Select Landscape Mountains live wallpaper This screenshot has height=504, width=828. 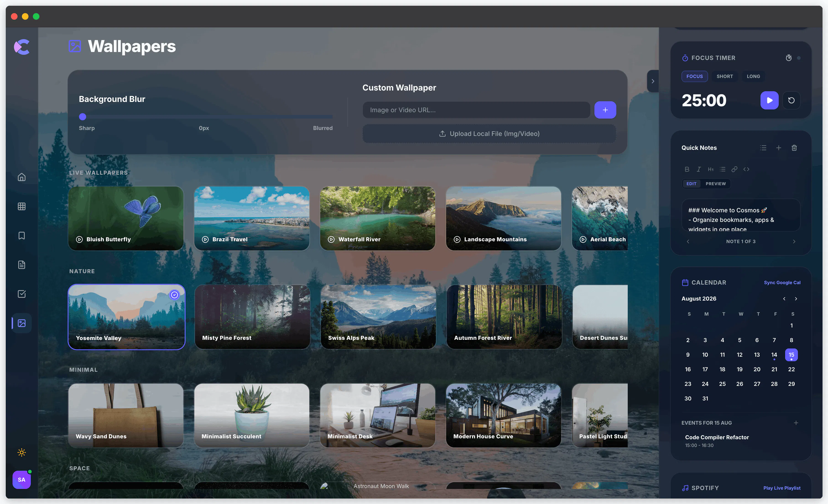coord(503,218)
